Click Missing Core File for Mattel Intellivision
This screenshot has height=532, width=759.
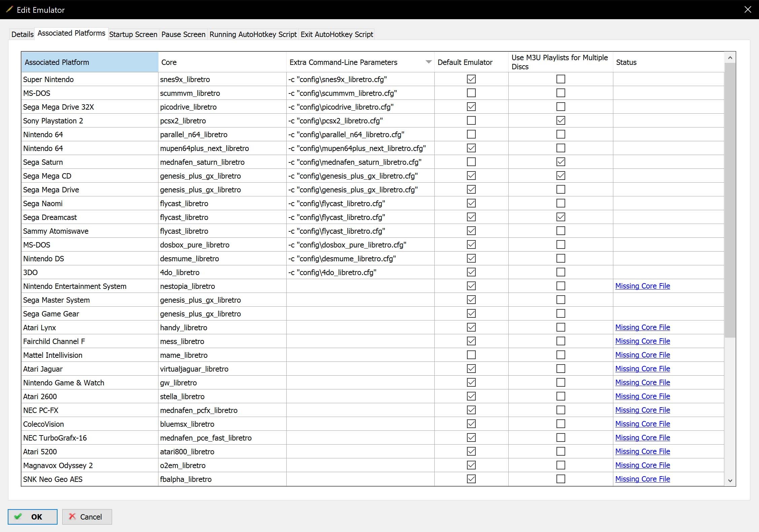click(x=643, y=355)
